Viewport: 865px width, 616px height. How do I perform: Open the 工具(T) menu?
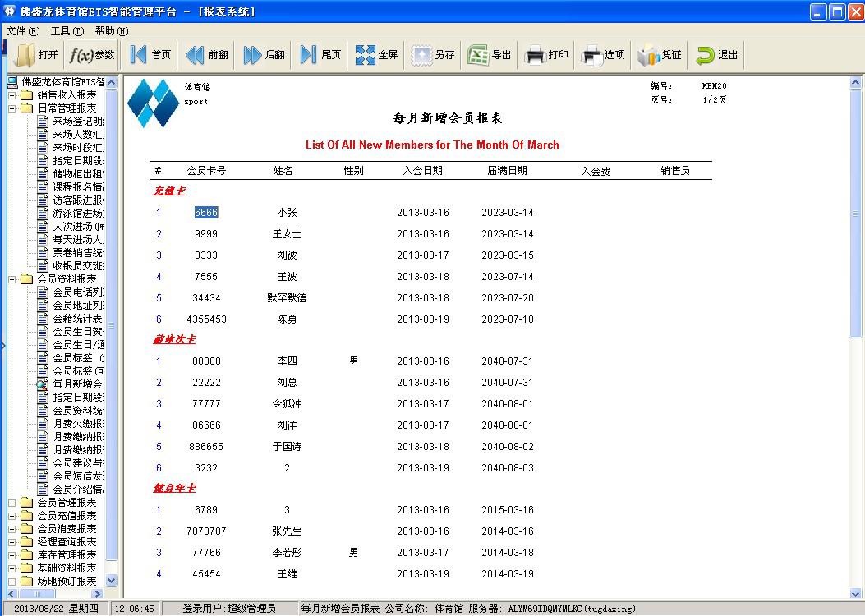pyautogui.click(x=67, y=31)
